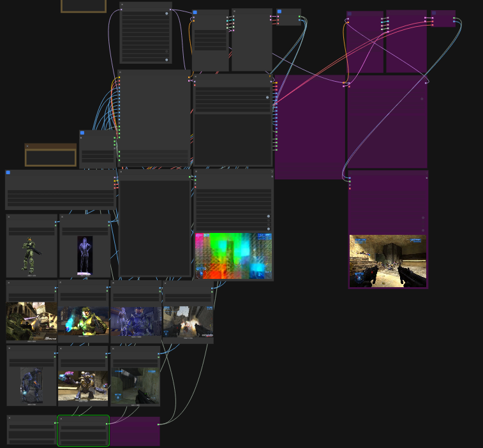
Task: Toggle the lowest lit switch above the rainbow preview
Action: [269, 229]
